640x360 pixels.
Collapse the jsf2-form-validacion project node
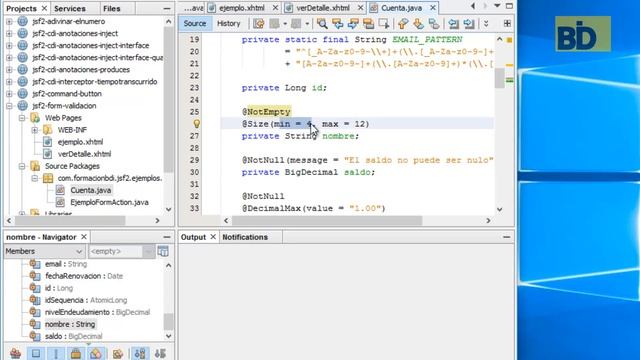(x=9, y=106)
